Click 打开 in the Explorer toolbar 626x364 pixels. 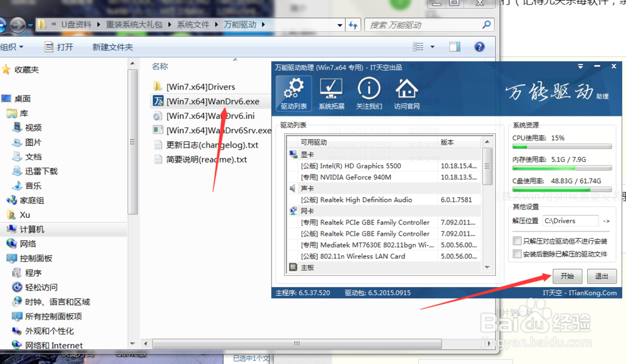click(59, 47)
